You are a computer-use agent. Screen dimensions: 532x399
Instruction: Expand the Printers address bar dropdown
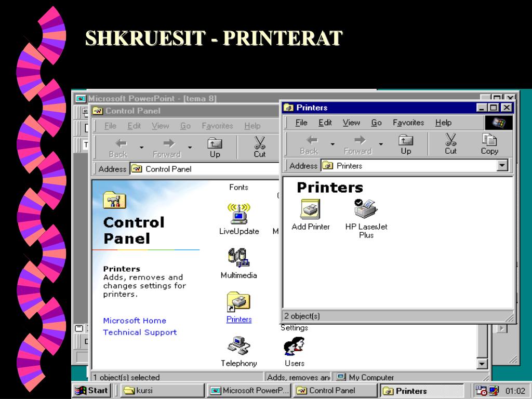(x=502, y=166)
